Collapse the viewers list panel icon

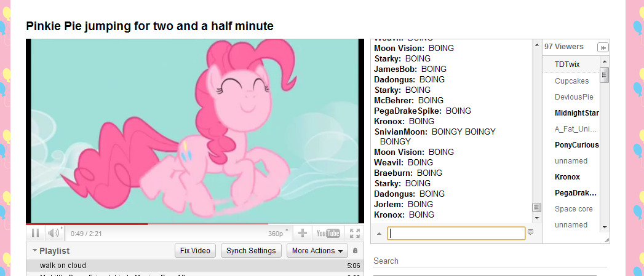coord(603,48)
